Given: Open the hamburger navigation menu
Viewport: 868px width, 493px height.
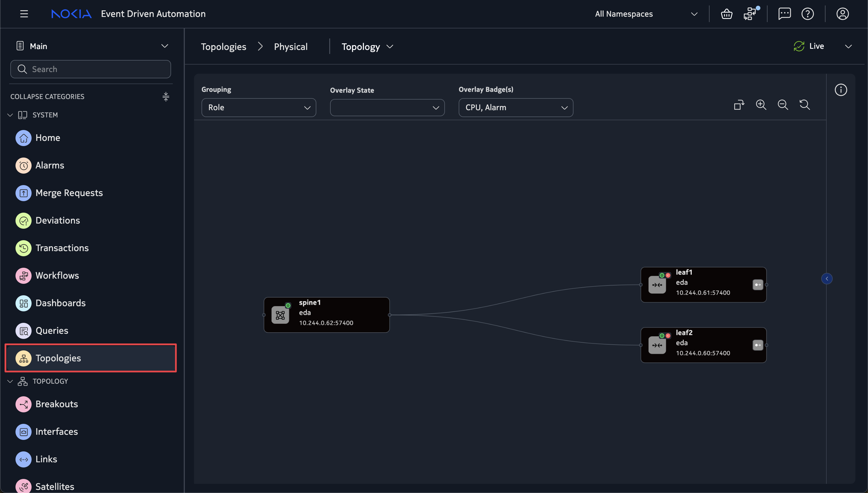Looking at the screenshot, I should (24, 14).
